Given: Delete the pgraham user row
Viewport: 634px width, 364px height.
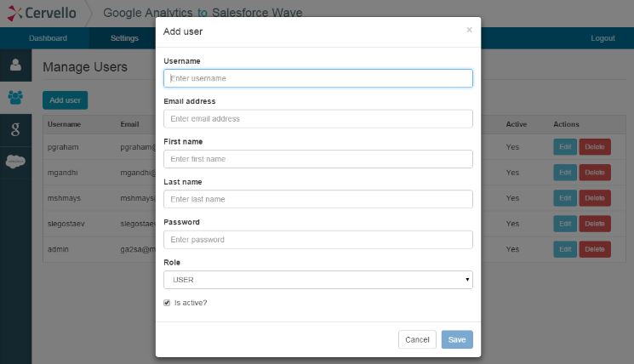Looking at the screenshot, I should click(595, 146).
